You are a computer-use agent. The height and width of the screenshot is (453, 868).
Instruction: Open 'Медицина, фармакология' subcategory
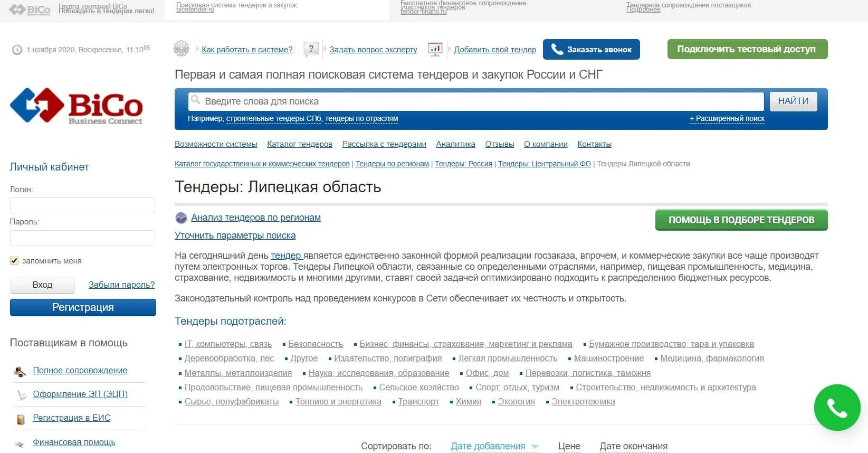pyautogui.click(x=712, y=358)
